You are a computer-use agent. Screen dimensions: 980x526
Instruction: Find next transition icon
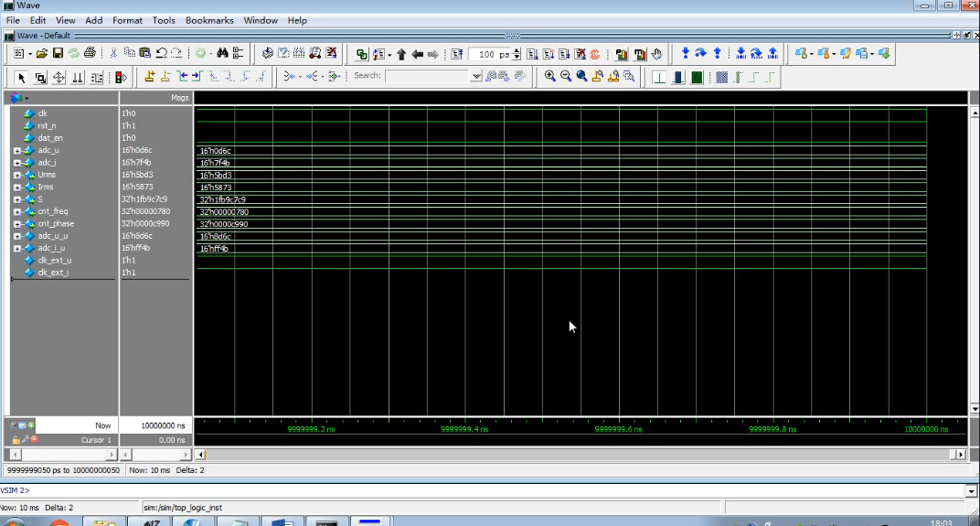(197, 77)
